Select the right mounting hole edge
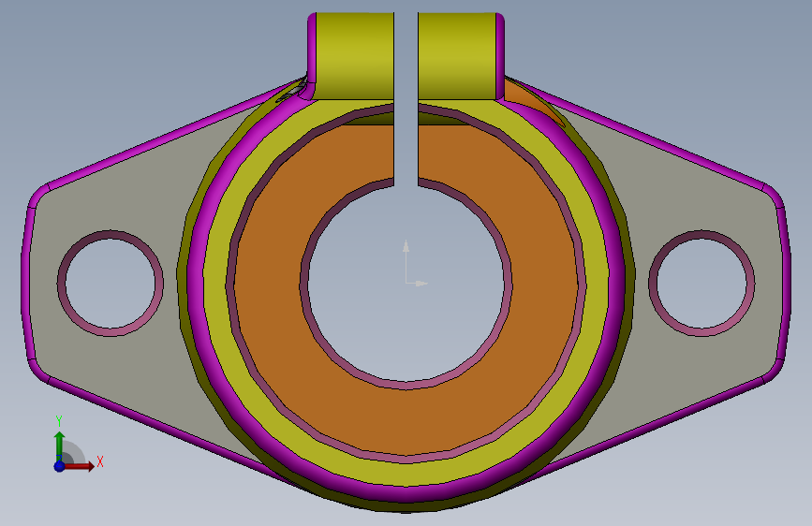This screenshot has width=812, height=526. [701, 284]
